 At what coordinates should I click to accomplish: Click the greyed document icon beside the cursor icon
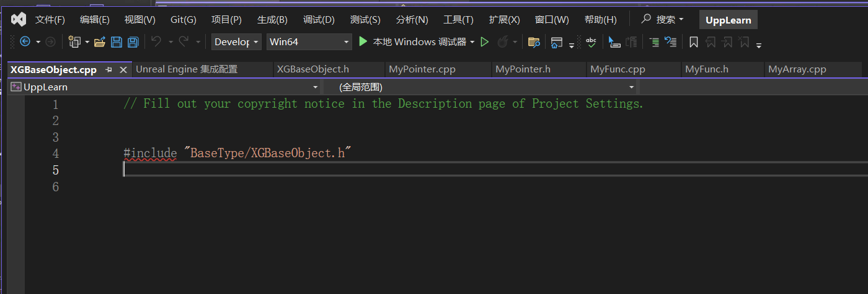(x=631, y=42)
